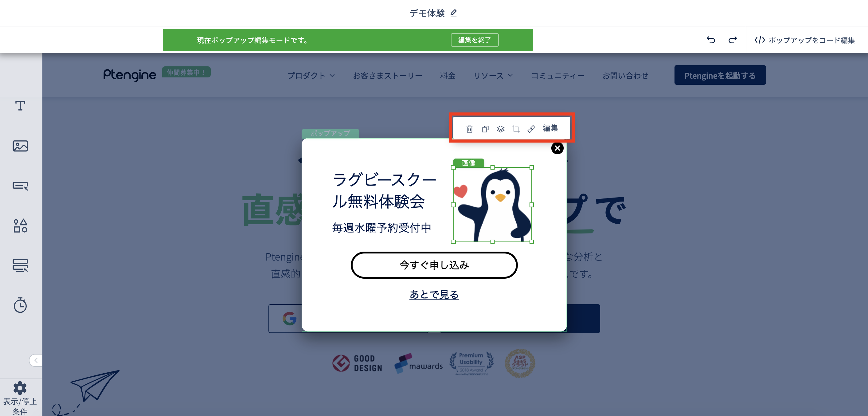This screenshot has height=416, width=868.
Task: Click the ASP SaaS award badge
Action: click(520, 363)
